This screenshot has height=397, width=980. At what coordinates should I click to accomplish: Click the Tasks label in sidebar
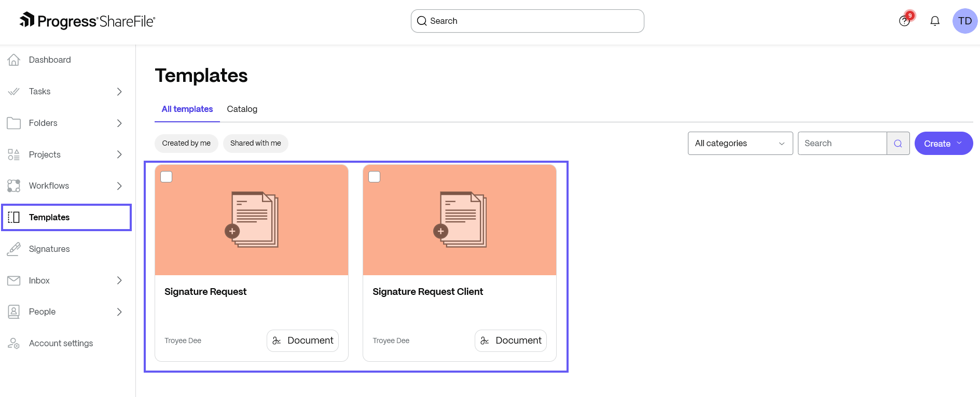[x=40, y=91]
